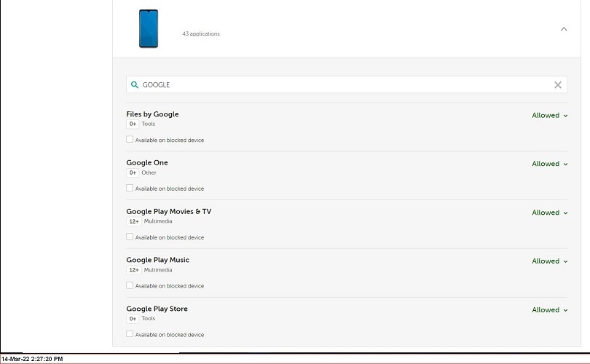The image size is (590, 364).
Task: Check 'Available on blocked device' for Google One
Action: tap(130, 188)
